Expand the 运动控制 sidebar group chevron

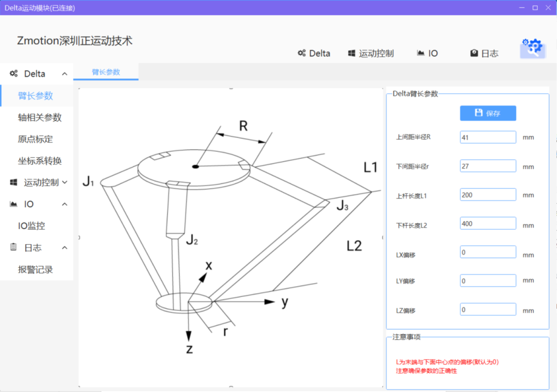[x=64, y=182]
